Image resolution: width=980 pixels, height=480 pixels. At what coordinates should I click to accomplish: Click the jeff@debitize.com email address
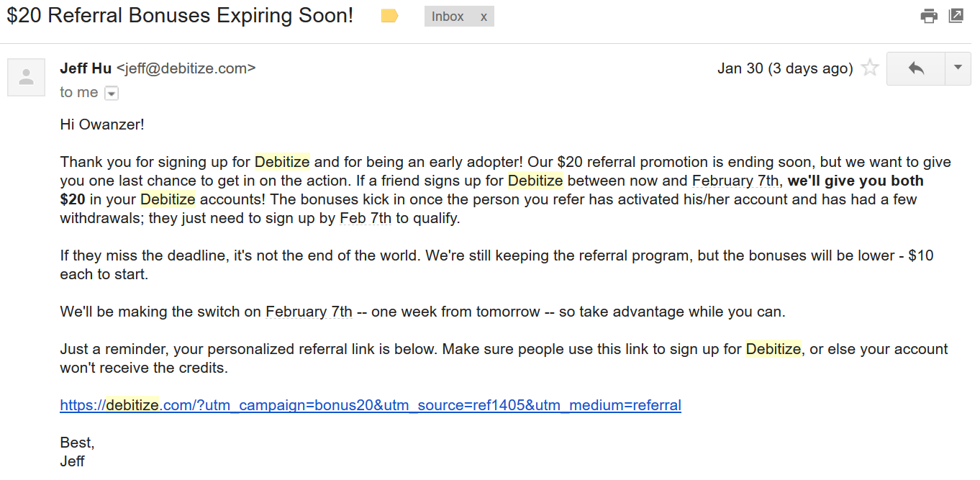tap(186, 68)
